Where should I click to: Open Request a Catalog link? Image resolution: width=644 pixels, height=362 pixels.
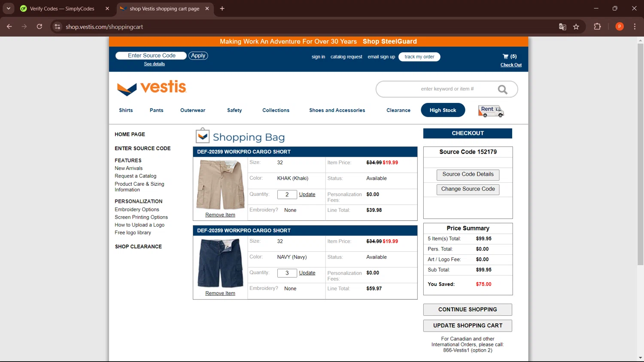135,176
